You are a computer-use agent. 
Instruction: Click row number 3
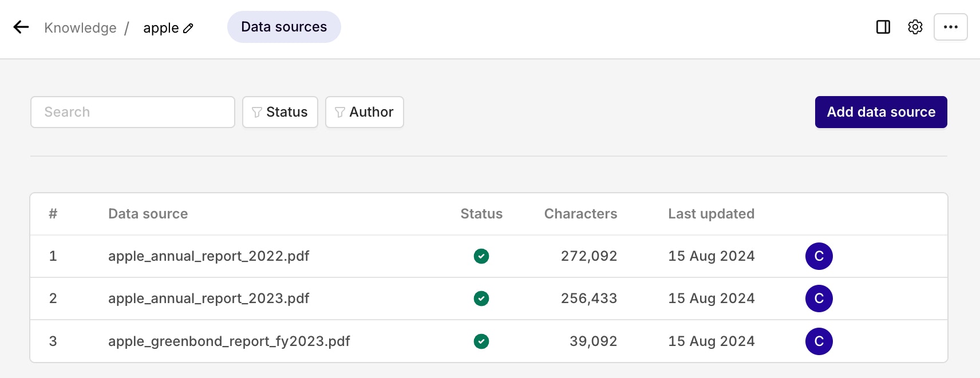53,341
